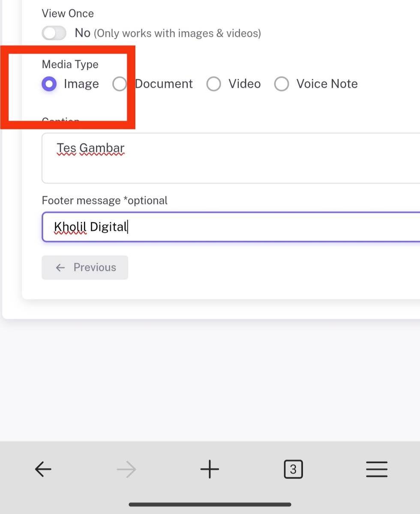The image size is (420, 514).
Task: Go back with the browser back arrow
Action: tap(43, 469)
